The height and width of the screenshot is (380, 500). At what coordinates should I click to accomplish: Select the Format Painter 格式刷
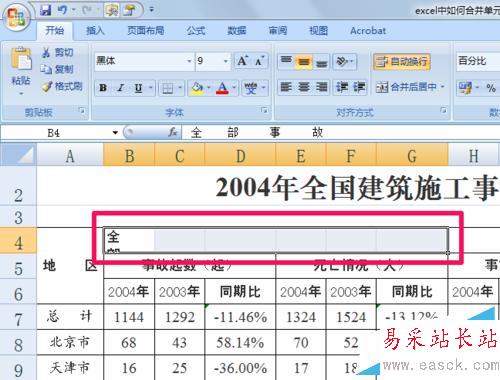click(62, 86)
